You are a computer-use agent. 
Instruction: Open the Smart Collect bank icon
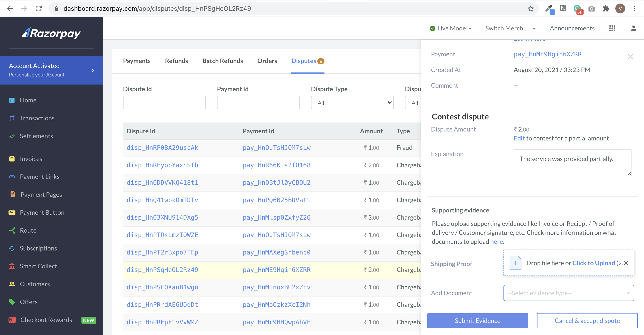(12, 266)
